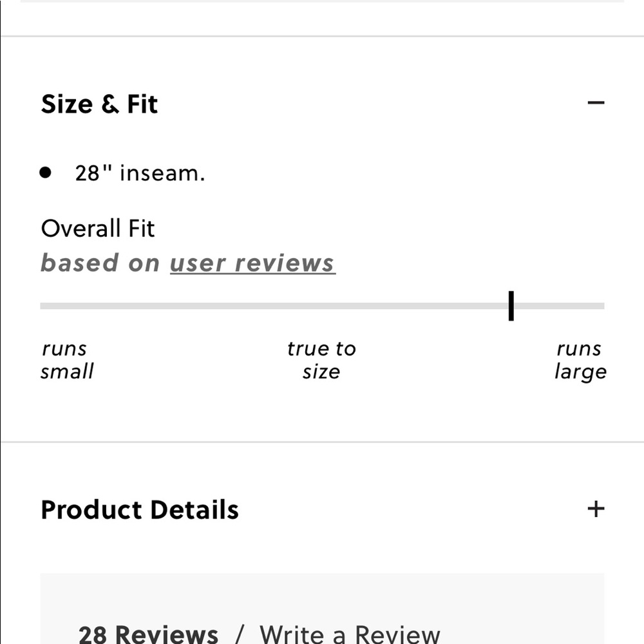Select the runs small label
The height and width of the screenshot is (644, 644).
pos(67,360)
